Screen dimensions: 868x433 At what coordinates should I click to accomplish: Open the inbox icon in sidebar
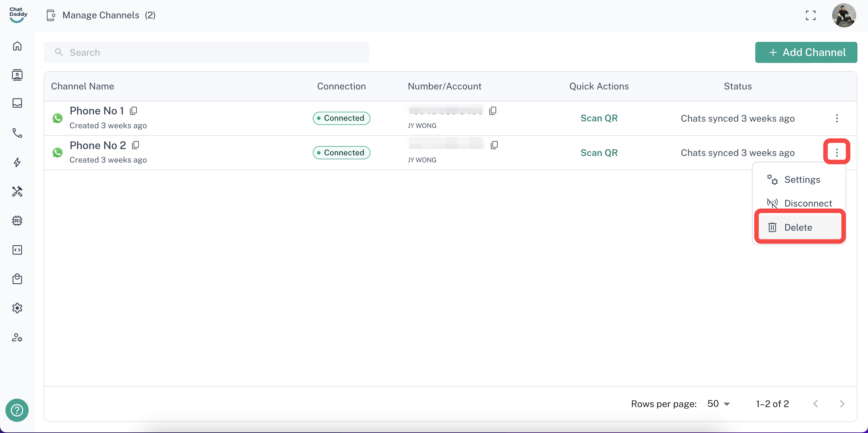(17, 103)
